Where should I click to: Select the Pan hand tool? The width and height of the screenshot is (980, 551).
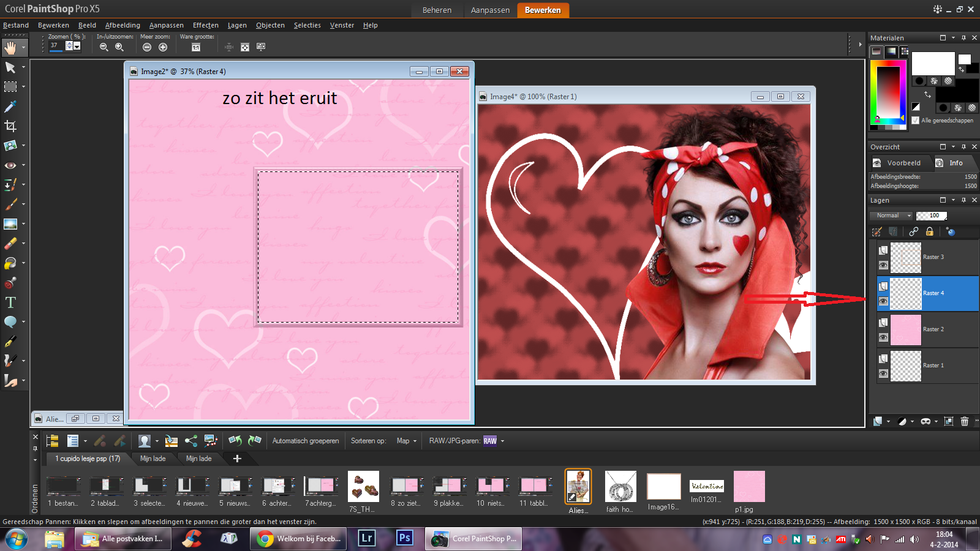tap(10, 48)
